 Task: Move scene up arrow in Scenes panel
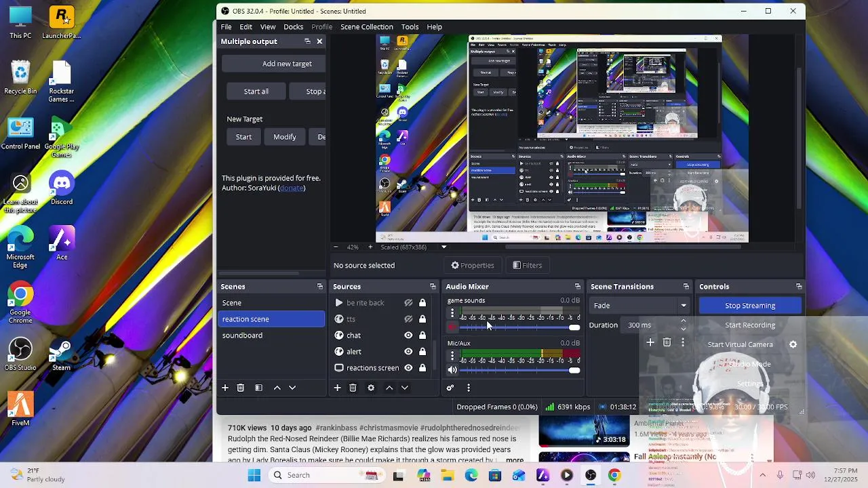277,388
